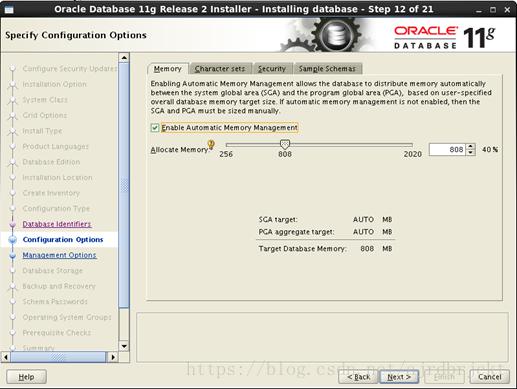Viewport: 517px width, 389px height.
Task: Decrease memory value with spinner down arrow
Action: (x=470, y=152)
